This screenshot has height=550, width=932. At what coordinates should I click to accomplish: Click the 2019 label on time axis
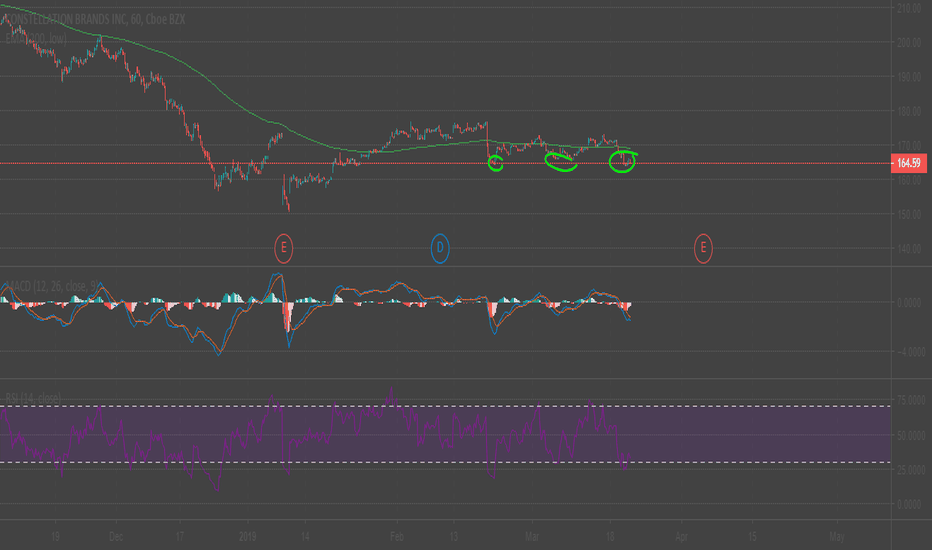[x=247, y=536]
